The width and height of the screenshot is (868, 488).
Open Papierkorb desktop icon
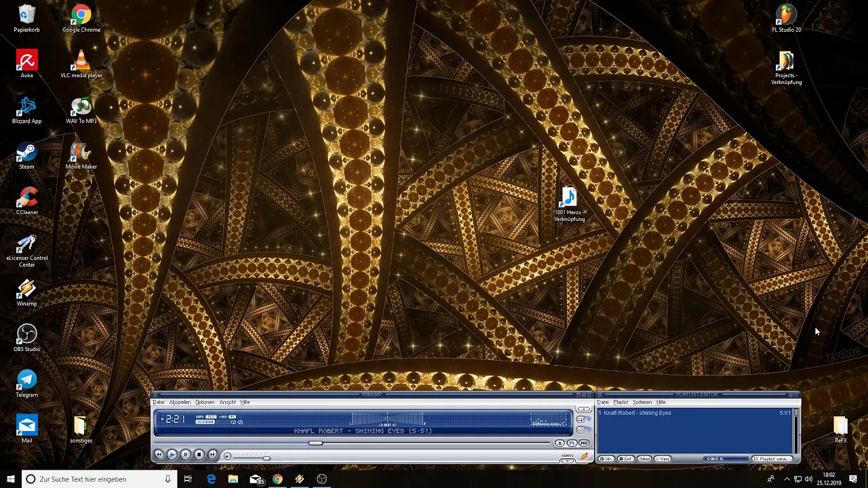(27, 18)
